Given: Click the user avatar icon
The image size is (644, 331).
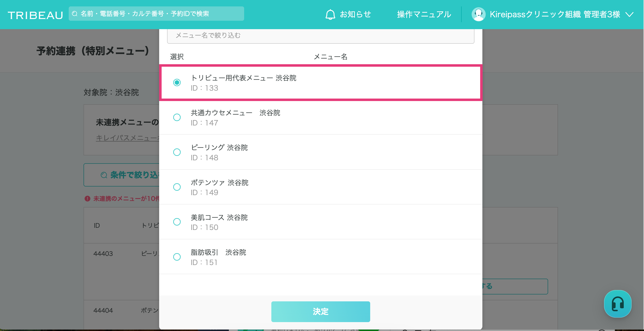Looking at the screenshot, I should tap(478, 14).
